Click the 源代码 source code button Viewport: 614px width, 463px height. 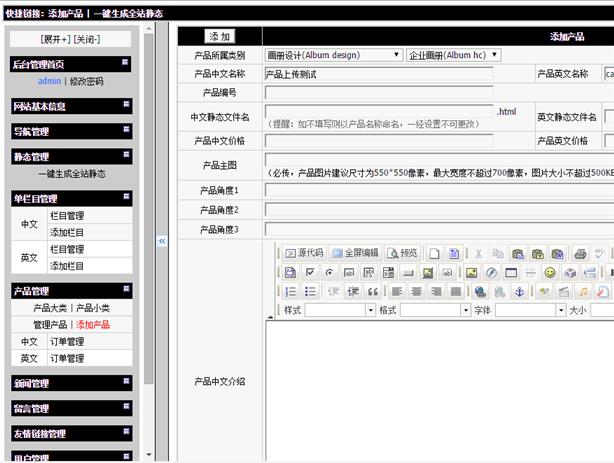tap(304, 253)
